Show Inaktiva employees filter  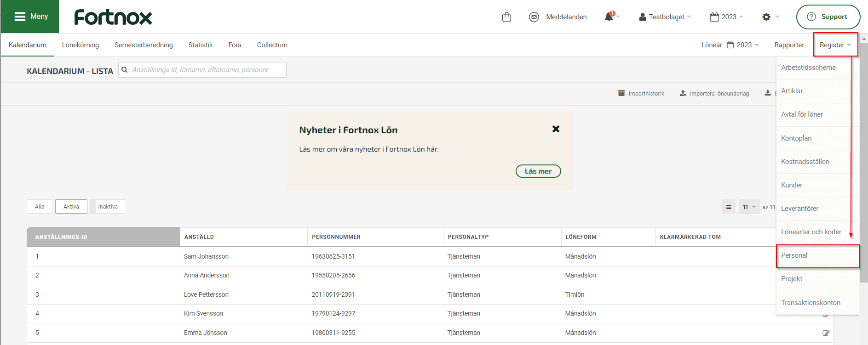click(x=108, y=207)
